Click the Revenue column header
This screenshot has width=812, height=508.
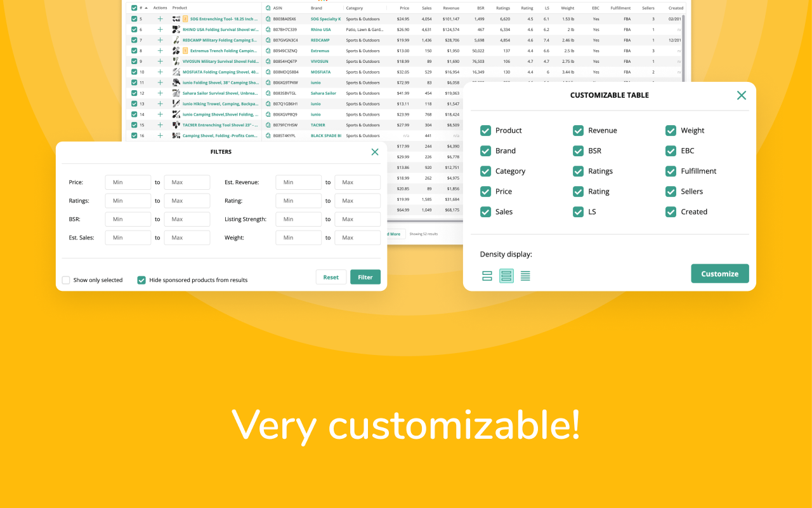tap(451, 8)
